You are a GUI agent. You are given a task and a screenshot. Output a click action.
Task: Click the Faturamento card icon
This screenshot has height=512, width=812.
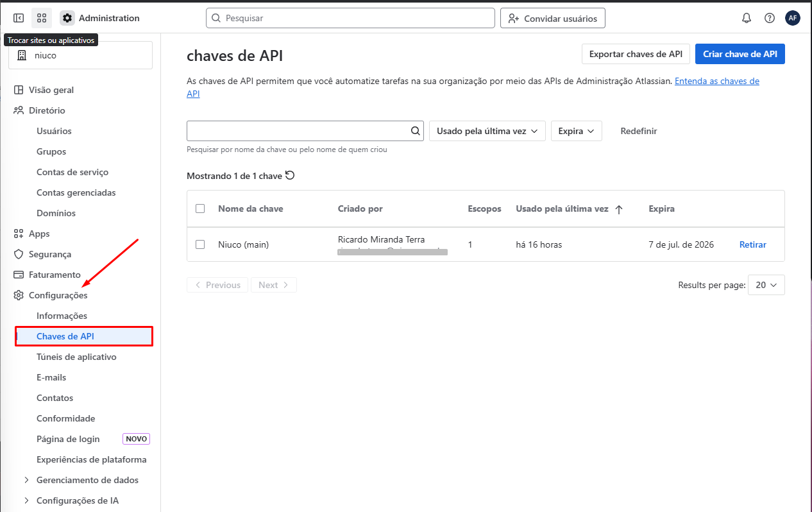pos(19,275)
